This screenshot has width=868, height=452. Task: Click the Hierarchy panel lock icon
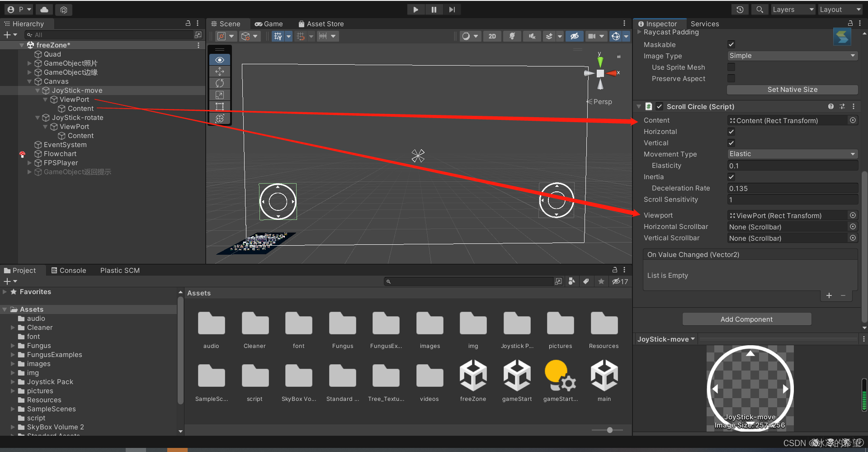coord(188,23)
